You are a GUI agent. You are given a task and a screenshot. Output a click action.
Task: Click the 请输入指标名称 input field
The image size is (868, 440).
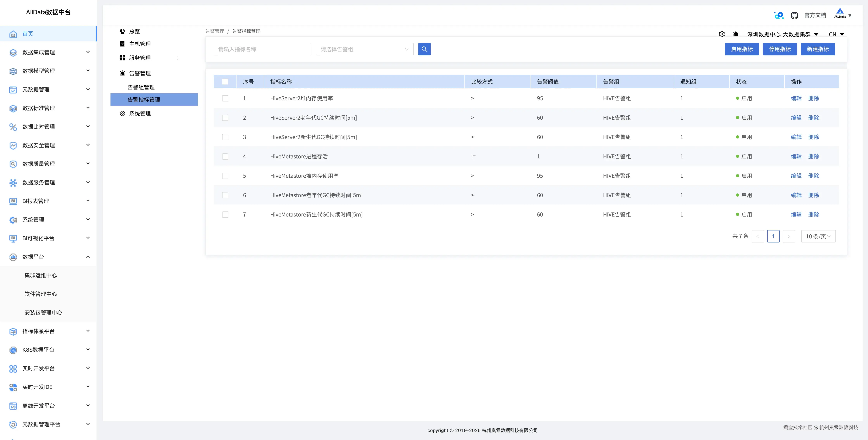tap(262, 49)
